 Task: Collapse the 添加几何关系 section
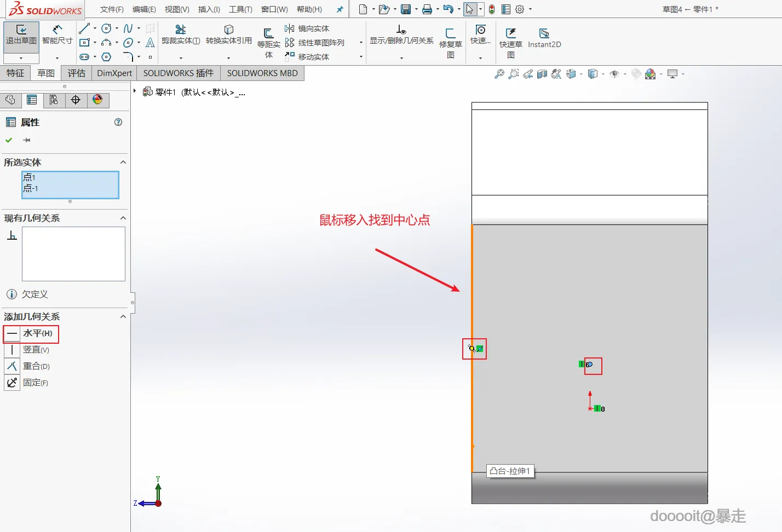(123, 316)
